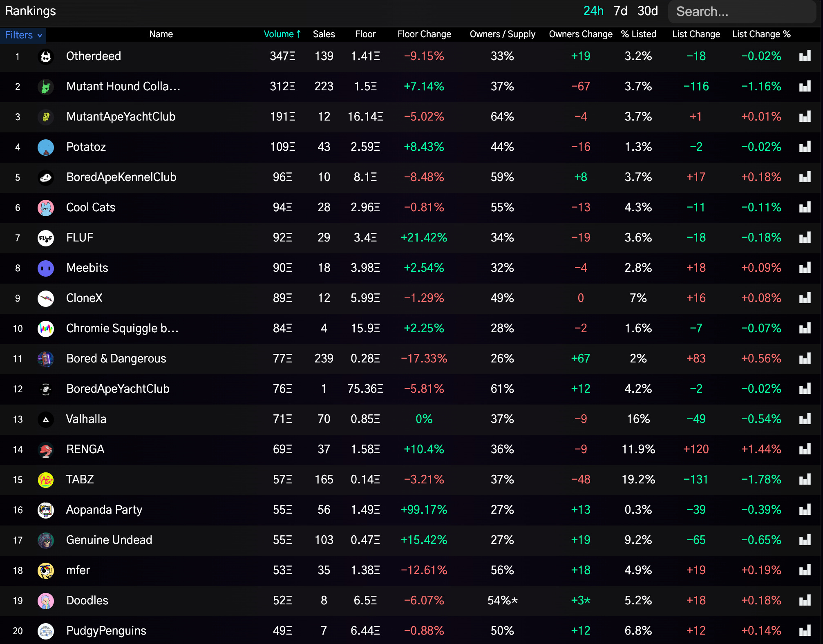The width and height of the screenshot is (823, 644).
Task: Click the Otherdeed collection avatar
Action: click(46, 56)
